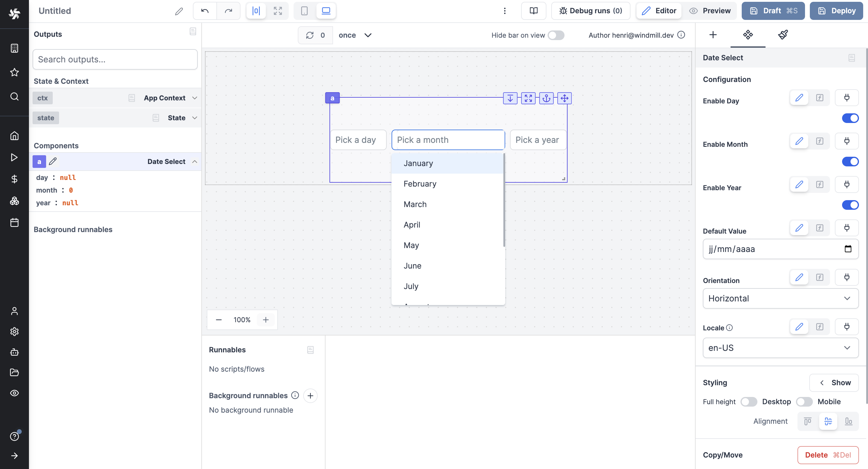
Task: Click the move handle icon on component
Action: (x=565, y=98)
